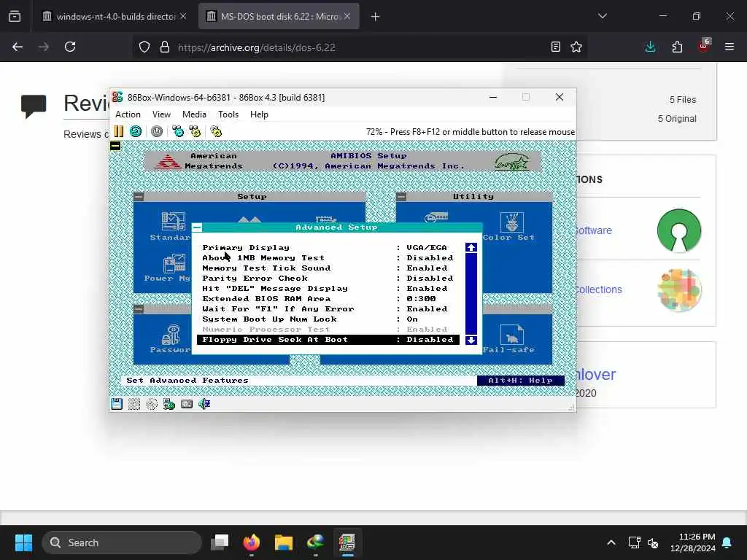Select Wait For "F1" If Any Error row
The image size is (747, 560).
tap(328, 309)
